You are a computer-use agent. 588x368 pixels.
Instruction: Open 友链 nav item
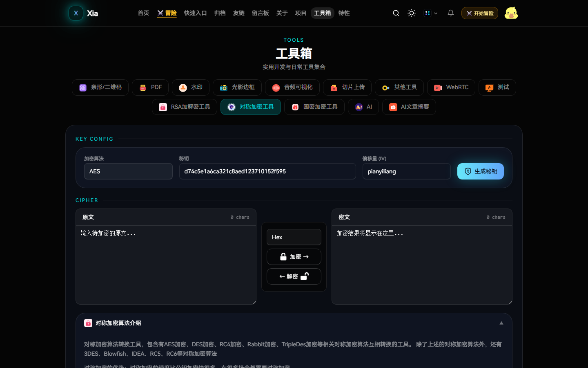click(x=238, y=13)
